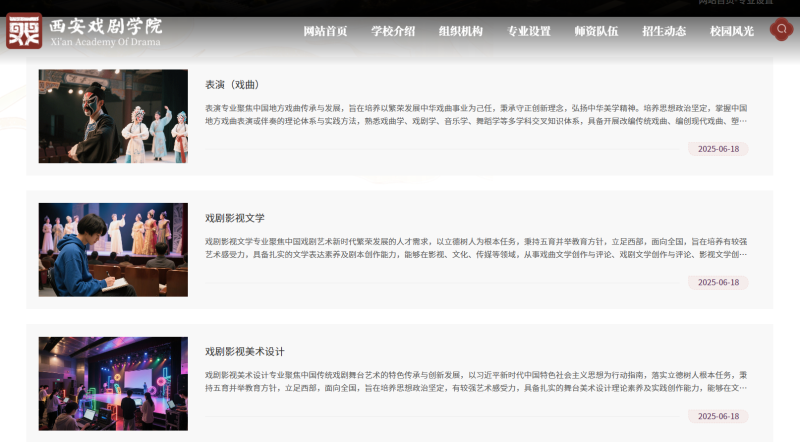Viewport: 800px width, 442px height.
Task: Open the search icon in header
Action: coord(781,30)
